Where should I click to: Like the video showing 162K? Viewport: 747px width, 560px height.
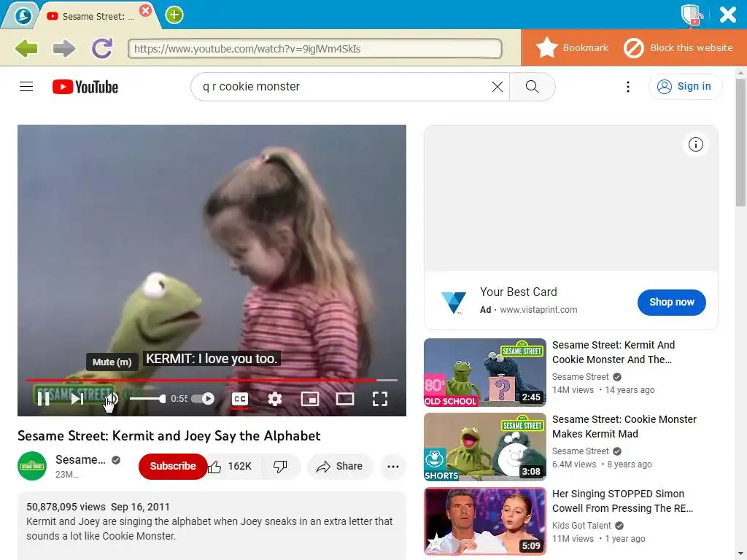coord(231,467)
